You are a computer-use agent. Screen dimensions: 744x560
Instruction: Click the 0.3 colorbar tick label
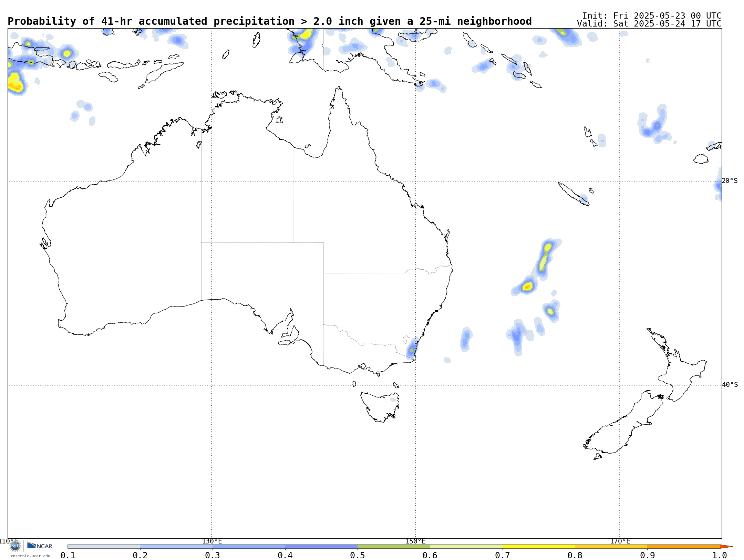coord(213,555)
